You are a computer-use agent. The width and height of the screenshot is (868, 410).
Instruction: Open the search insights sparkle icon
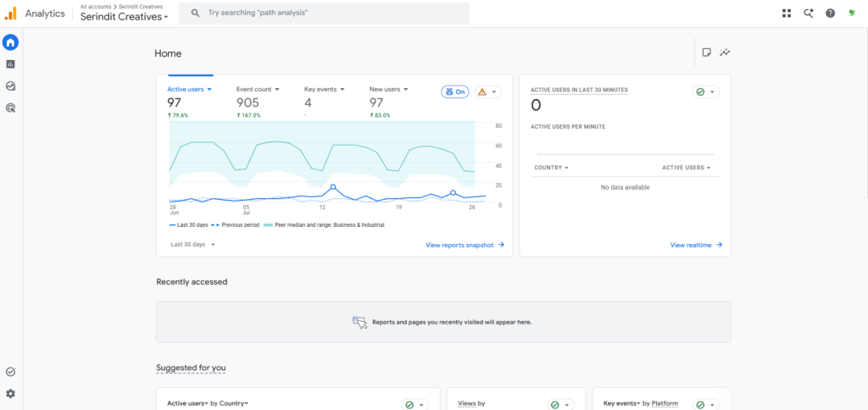[x=809, y=14]
